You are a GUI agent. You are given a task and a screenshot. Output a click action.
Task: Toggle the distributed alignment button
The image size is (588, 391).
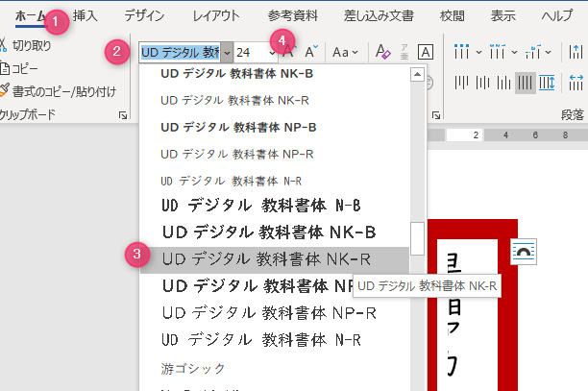point(549,84)
